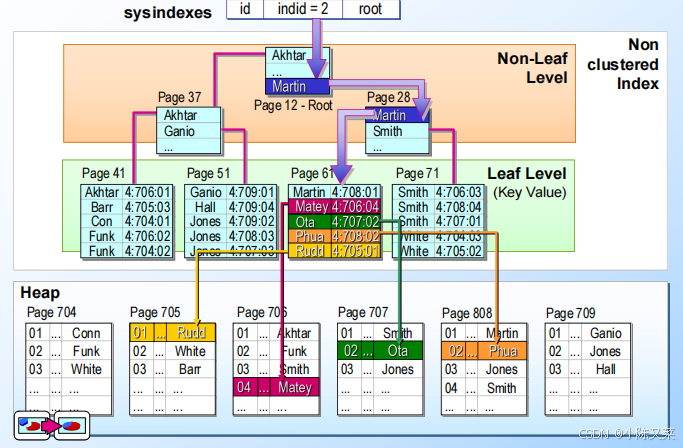Click the animation icon below Page 704

click(x=52, y=425)
